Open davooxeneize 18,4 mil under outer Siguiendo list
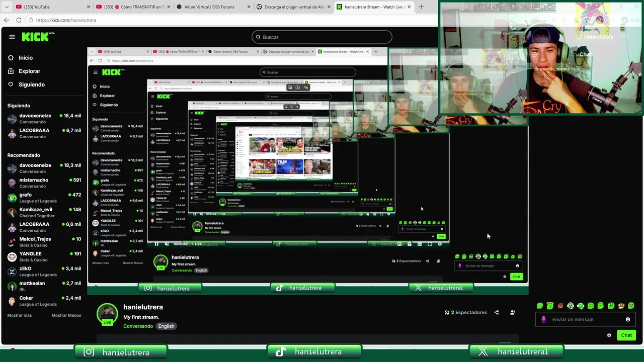 [44, 119]
